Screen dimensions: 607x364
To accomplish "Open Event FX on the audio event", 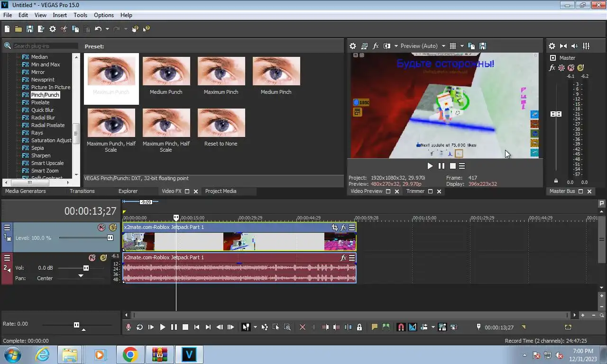I will click(343, 258).
